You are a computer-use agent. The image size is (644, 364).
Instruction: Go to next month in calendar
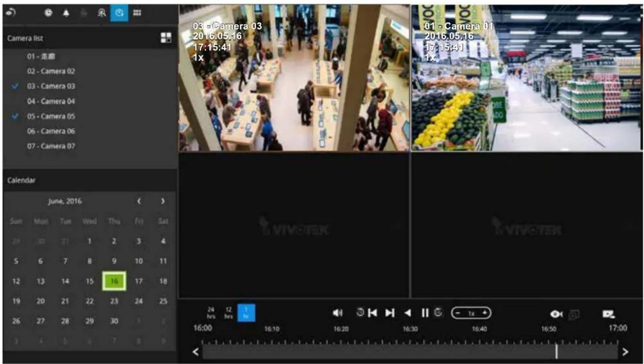click(x=163, y=201)
